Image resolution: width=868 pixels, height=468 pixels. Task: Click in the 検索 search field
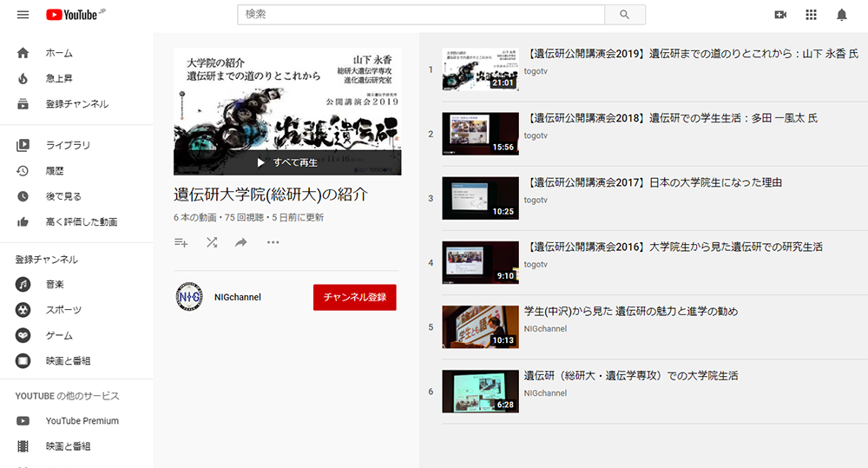(421, 15)
